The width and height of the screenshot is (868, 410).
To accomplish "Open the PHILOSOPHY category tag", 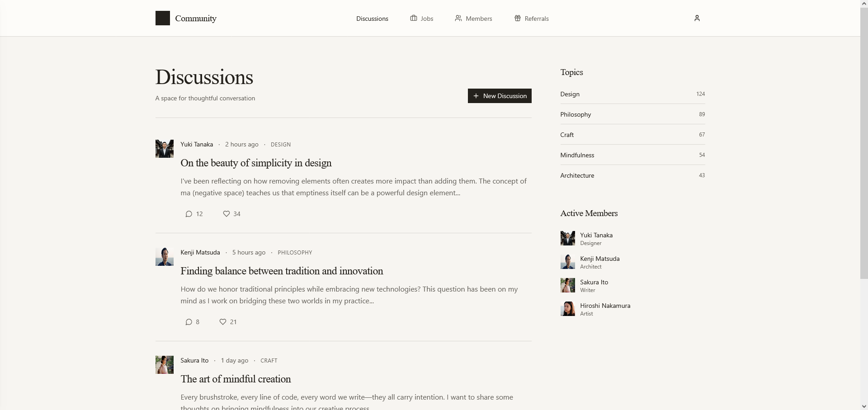I will pyautogui.click(x=295, y=252).
